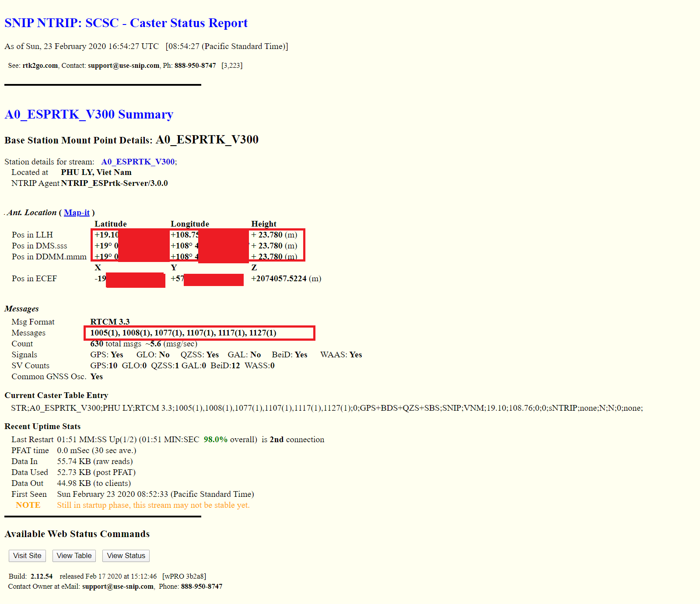700x604 pixels.
Task: Click the ECEF Z value +2074057.5224
Action: pyautogui.click(x=279, y=279)
